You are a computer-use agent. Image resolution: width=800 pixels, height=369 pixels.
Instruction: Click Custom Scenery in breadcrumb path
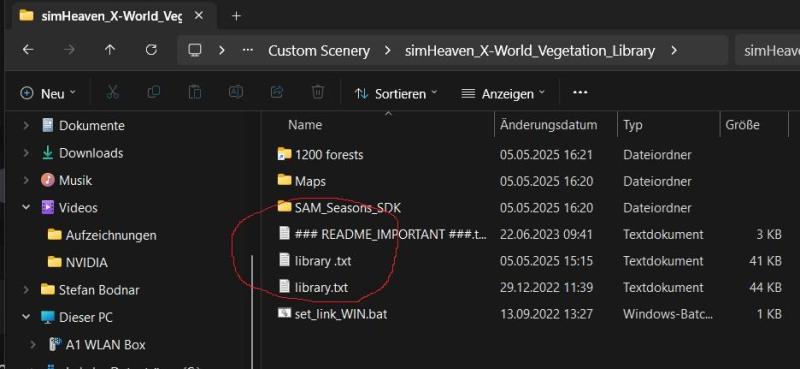(x=319, y=51)
